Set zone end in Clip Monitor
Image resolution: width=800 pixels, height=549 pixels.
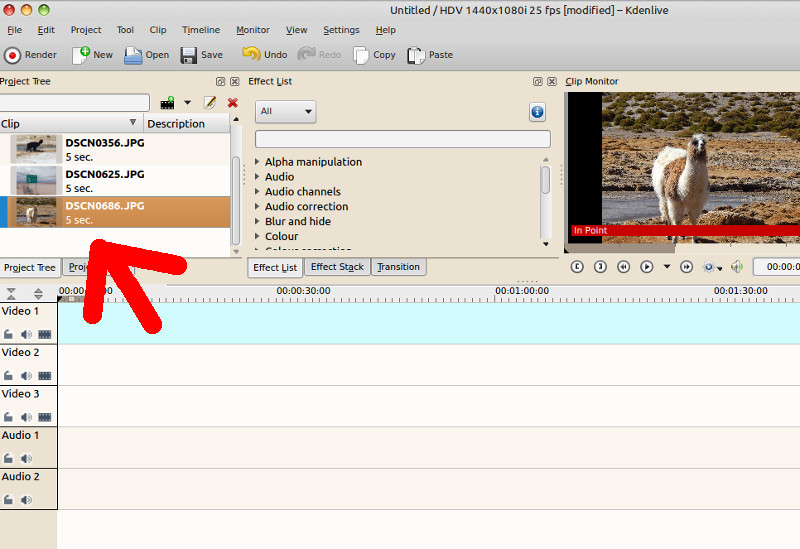pyautogui.click(x=600, y=266)
